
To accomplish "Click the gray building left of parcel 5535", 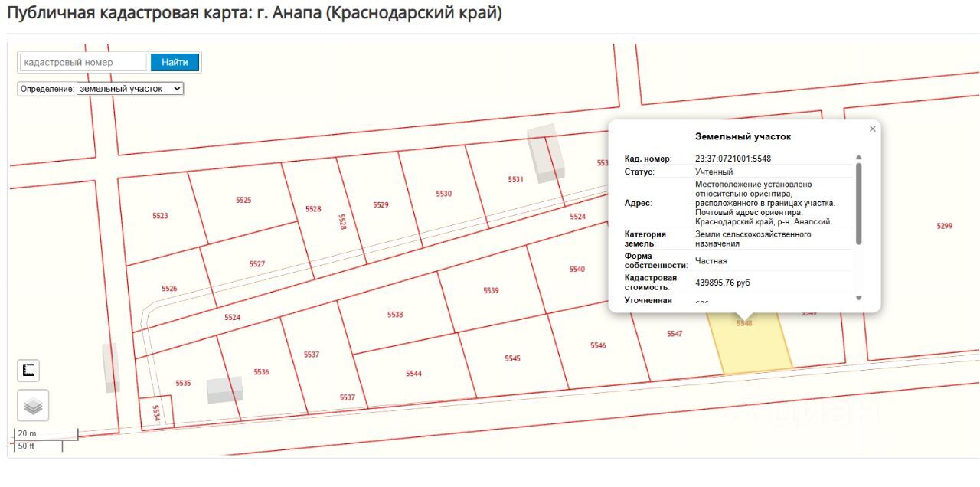I will click(111, 368).
